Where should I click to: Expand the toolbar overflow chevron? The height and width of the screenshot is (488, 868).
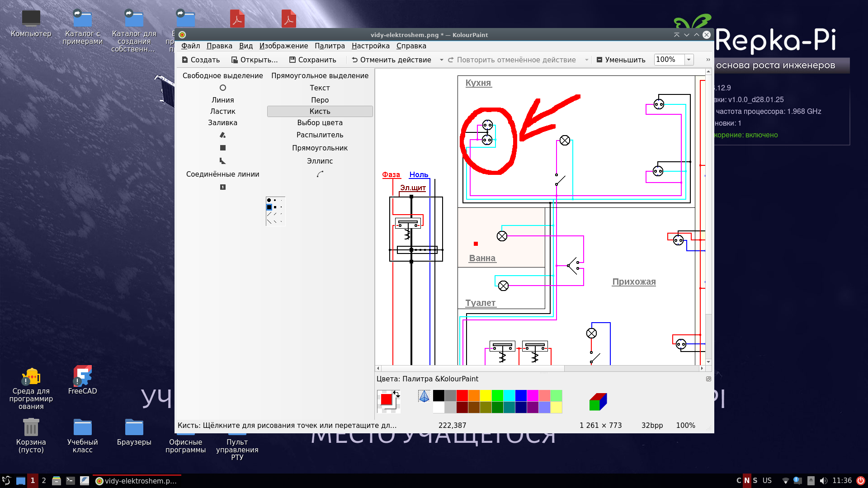point(708,60)
